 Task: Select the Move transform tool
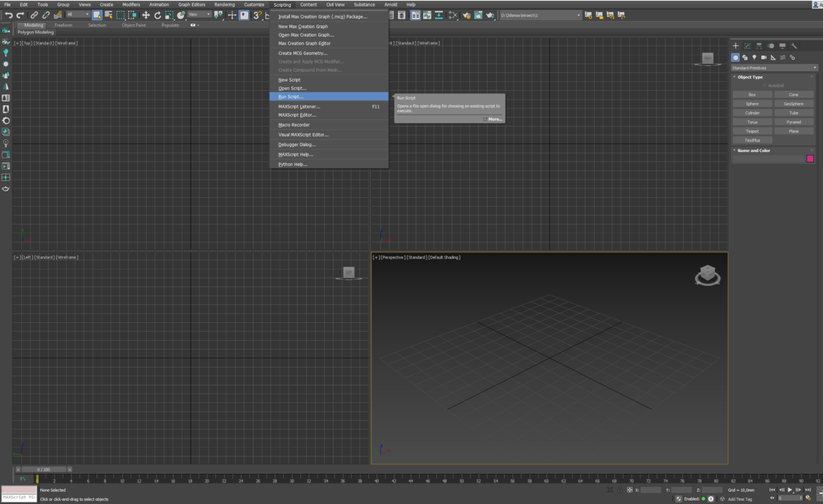pyautogui.click(x=145, y=15)
